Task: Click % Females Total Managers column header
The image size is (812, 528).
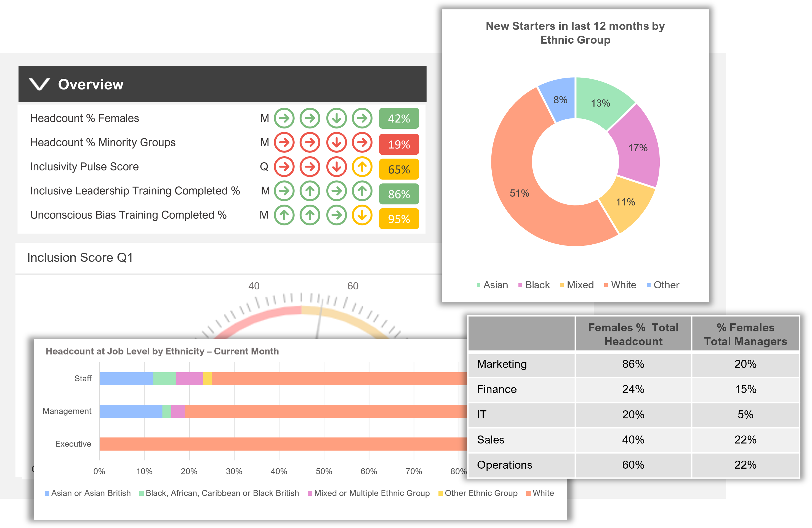Action: pos(746,334)
